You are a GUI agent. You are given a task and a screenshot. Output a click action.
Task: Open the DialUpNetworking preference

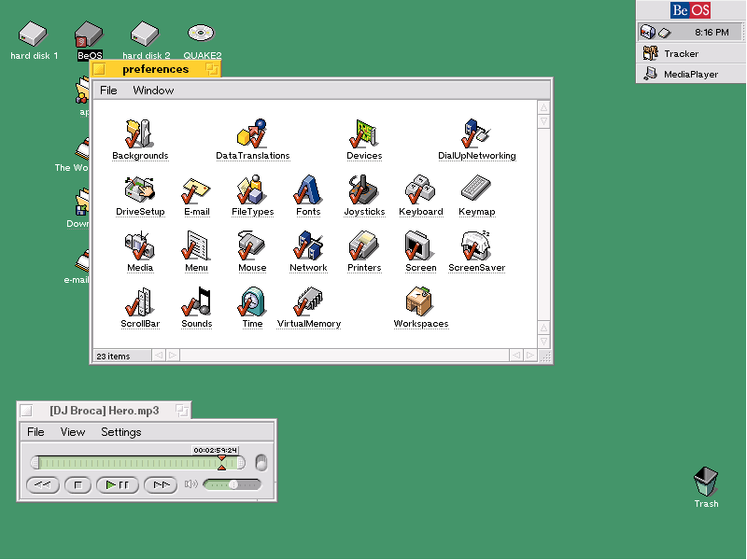pos(476,135)
